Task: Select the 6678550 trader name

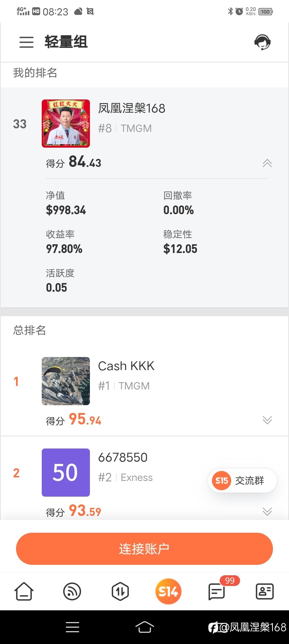Action: (123, 457)
